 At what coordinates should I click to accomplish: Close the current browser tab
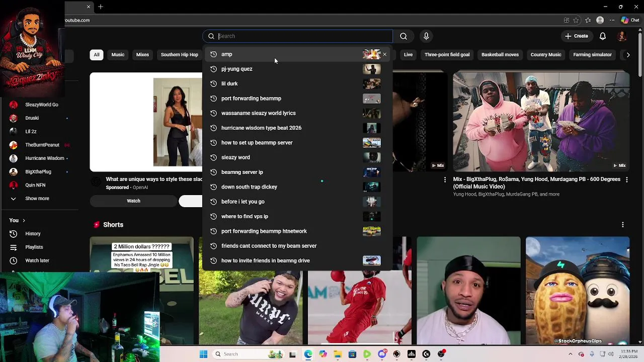point(89,7)
